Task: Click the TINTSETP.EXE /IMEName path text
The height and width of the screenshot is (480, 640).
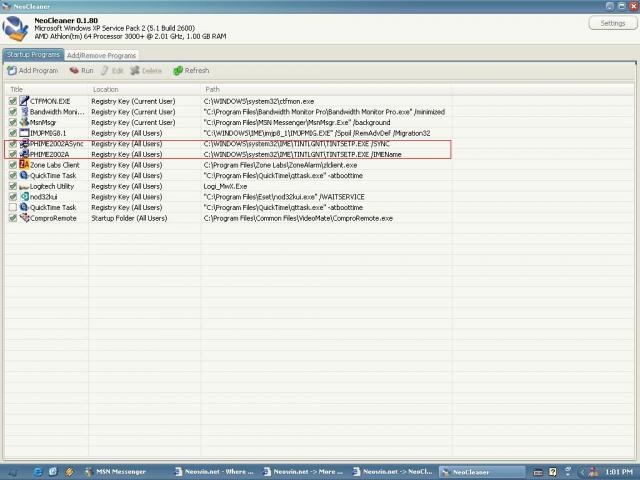Action: point(302,154)
